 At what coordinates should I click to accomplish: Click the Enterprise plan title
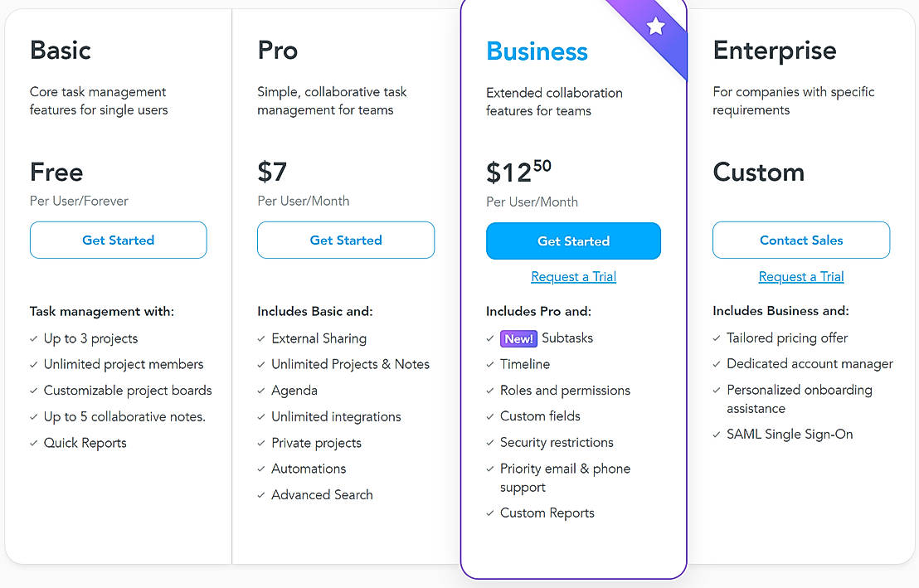click(775, 51)
